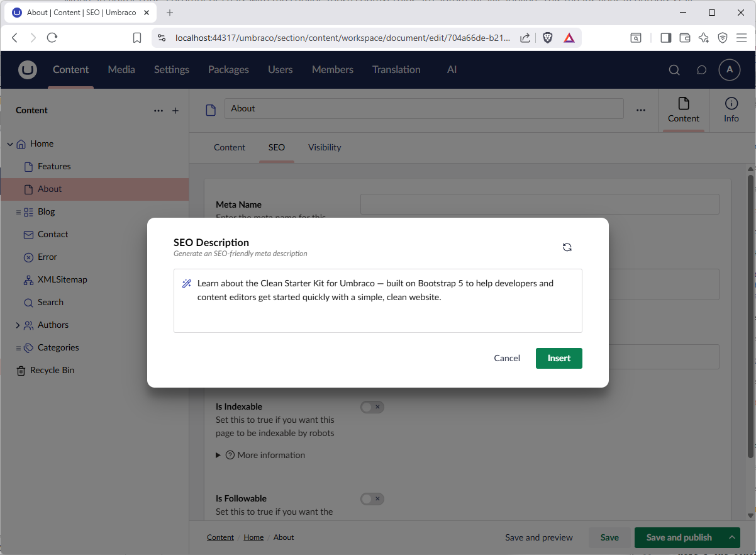
Task: Switch to the Visibility tab
Action: tap(324, 147)
